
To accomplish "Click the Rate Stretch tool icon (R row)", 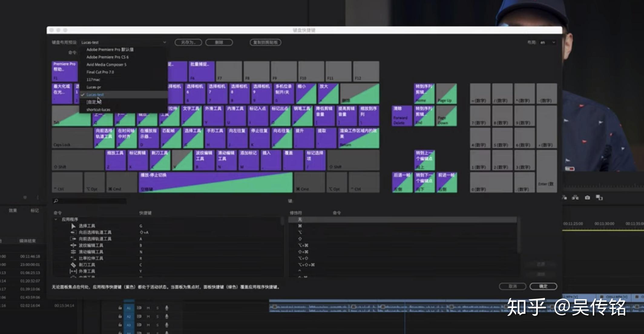I will pyautogui.click(x=73, y=258).
